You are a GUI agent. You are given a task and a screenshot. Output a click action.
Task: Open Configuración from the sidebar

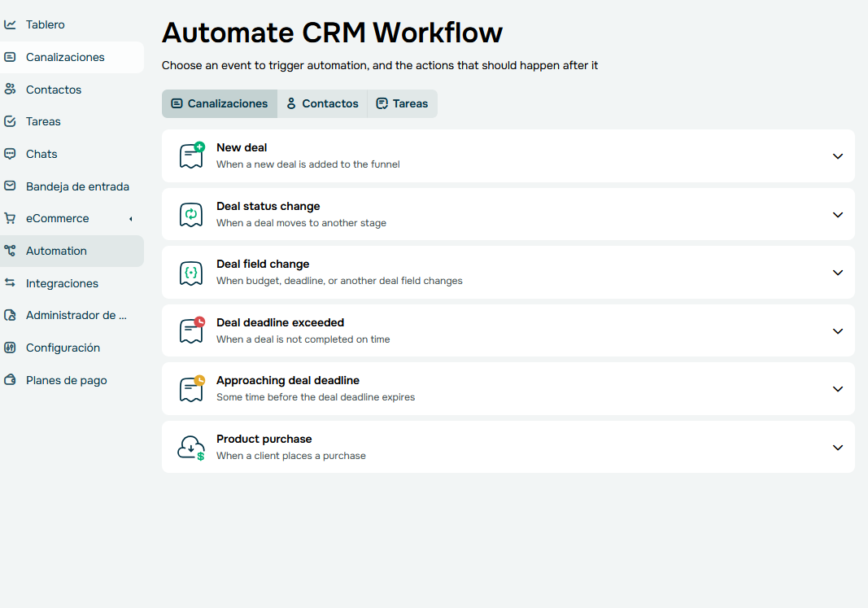tap(63, 348)
